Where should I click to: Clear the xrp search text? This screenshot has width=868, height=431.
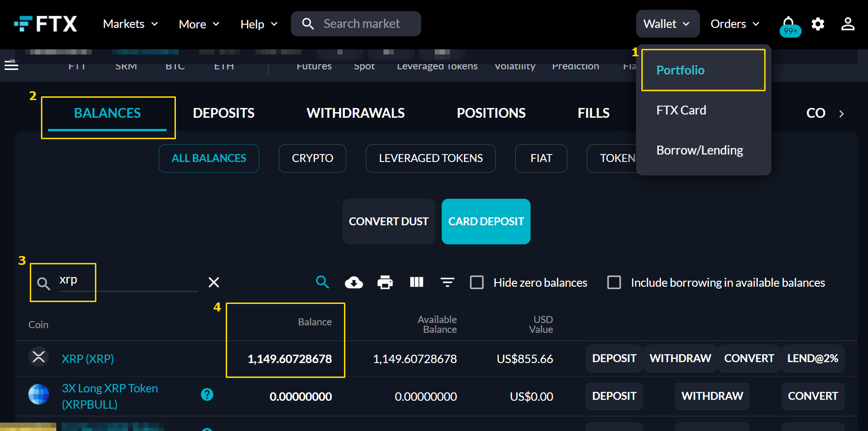pos(214,282)
